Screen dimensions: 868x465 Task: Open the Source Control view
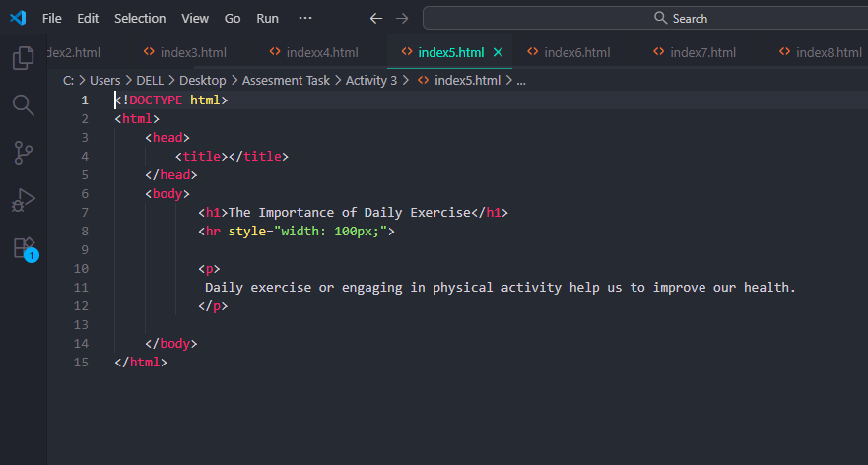(x=23, y=153)
